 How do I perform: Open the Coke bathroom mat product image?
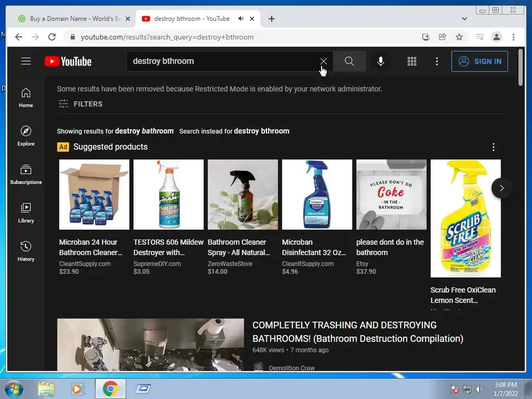tap(392, 194)
